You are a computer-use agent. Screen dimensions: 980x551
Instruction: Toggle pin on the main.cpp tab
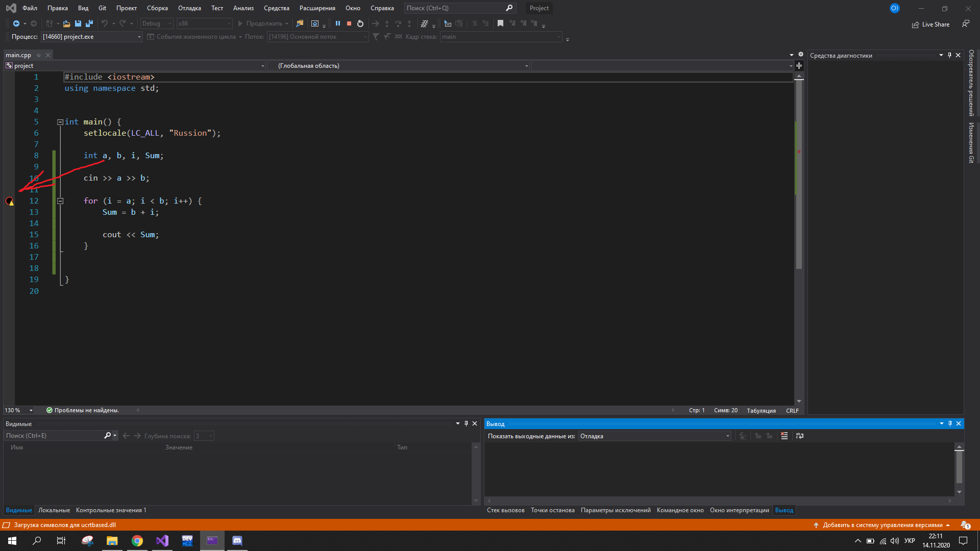[x=39, y=55]
